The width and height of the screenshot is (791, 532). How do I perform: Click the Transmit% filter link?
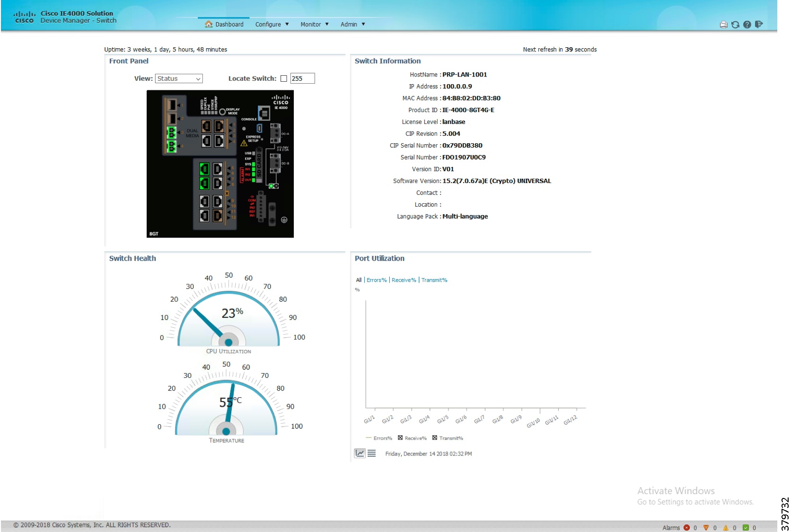point(434,280)
